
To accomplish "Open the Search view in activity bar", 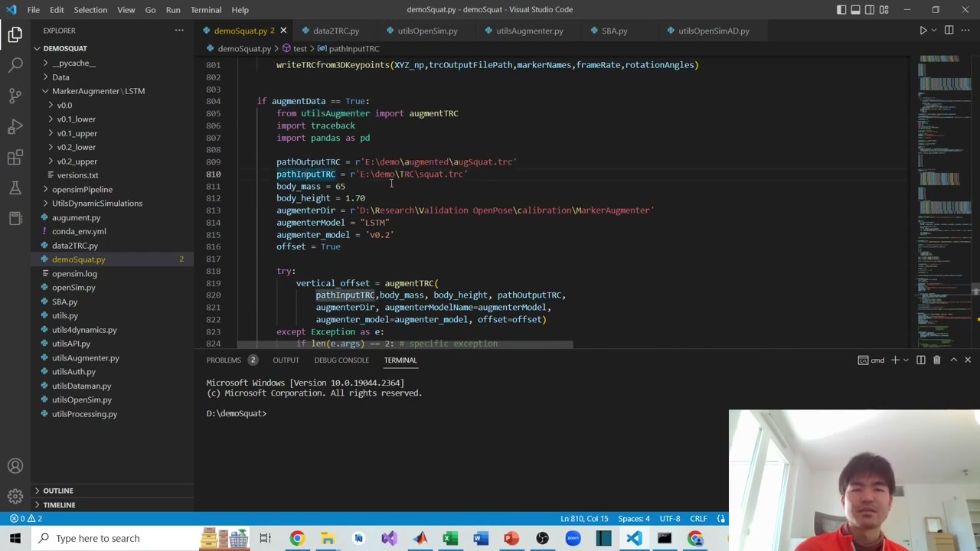I will click(x=15, y=65).
